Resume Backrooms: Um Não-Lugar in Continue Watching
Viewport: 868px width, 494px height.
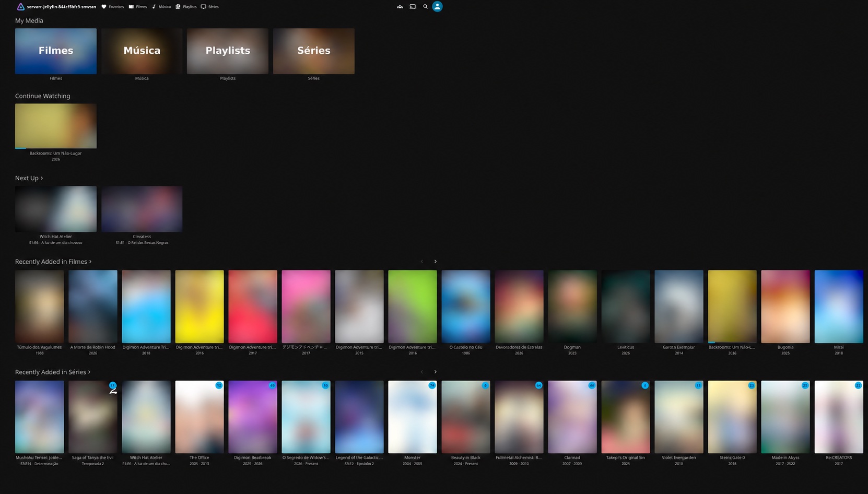click(x=56, y=126)
